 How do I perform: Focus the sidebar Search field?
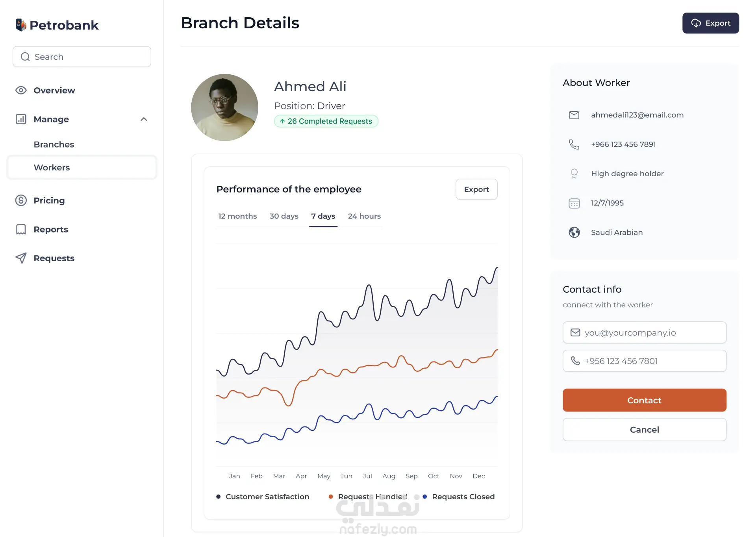(82, 57)
